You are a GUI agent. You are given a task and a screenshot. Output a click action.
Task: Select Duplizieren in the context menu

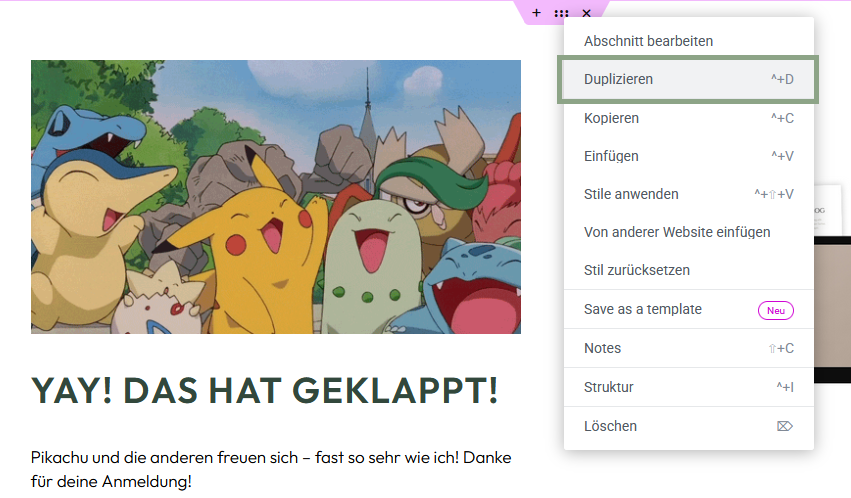[689, 79]
